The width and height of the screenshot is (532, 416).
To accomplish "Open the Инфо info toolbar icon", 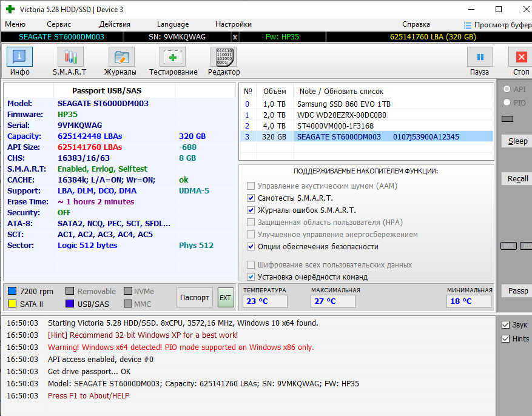I will pyautogui.click(x=19, y=56).
